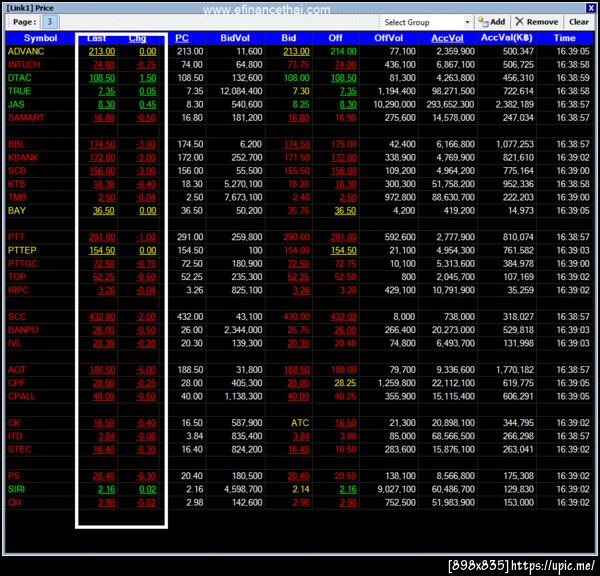This screenshot has height=576, width=600.
Task: Select the CPF symbol
Action: [16, 383]
